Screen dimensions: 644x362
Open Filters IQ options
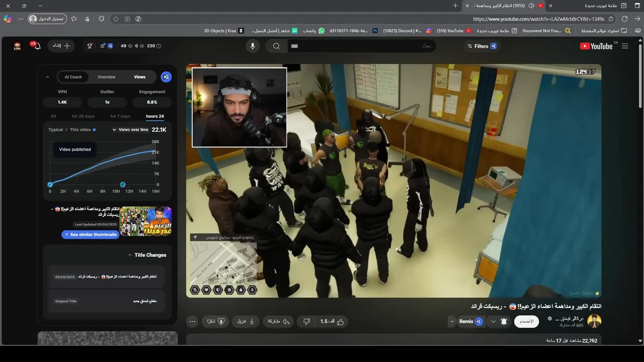point(482,46)
